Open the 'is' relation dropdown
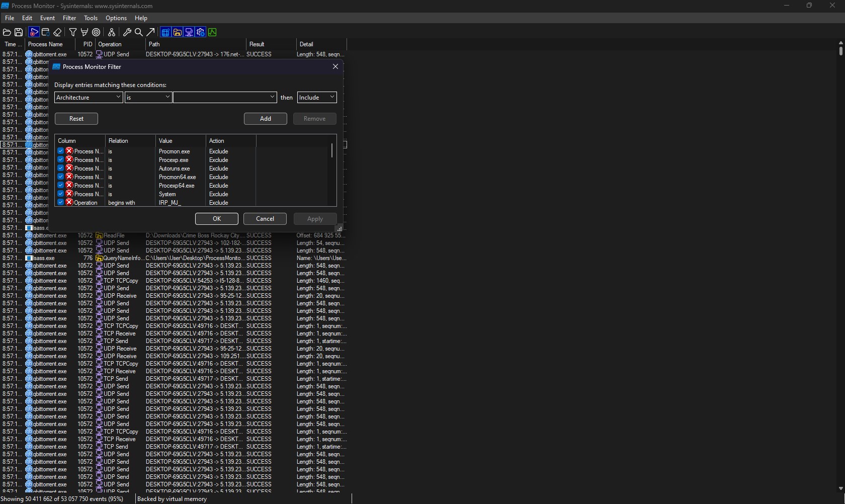The height and width of the screenshot is (504, 845). point(148,97)
